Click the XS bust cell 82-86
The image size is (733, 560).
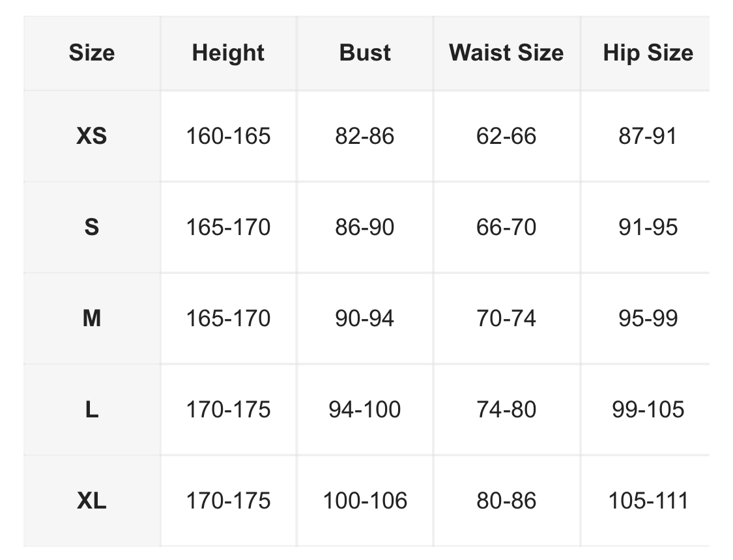[x=365, y=136]
